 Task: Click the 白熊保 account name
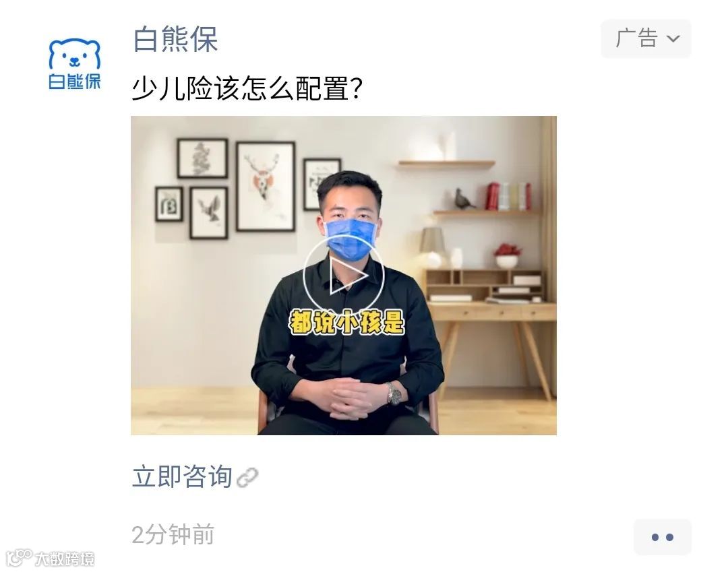[175, 39]
